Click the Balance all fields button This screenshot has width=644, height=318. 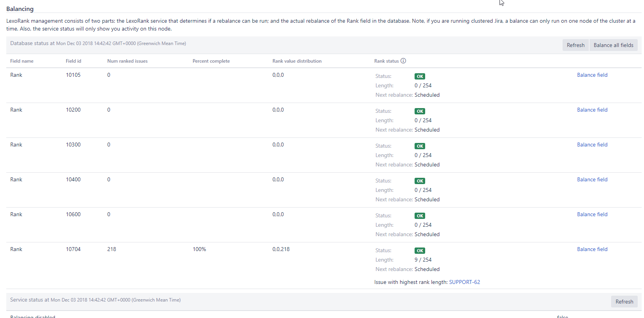[x=613, y=45]
